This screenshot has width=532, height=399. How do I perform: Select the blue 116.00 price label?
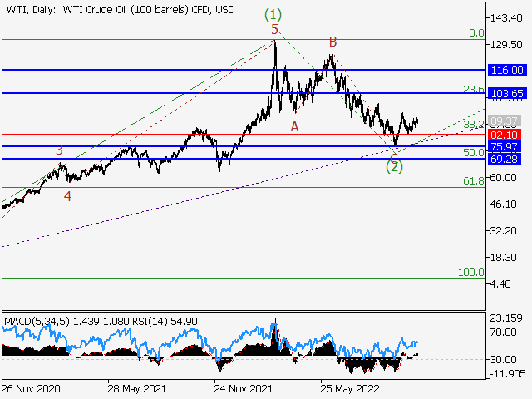click(x=507, y=70)
